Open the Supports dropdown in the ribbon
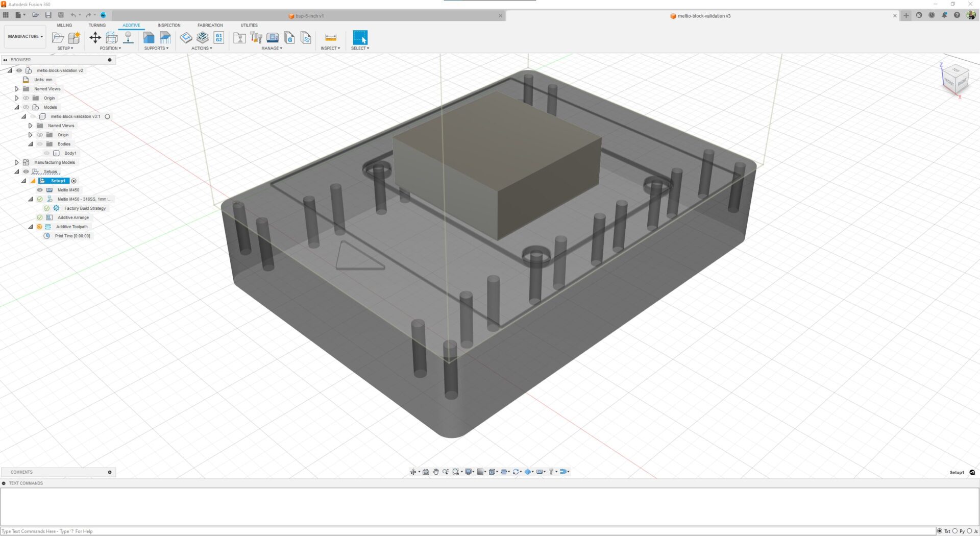 (156, 48)
